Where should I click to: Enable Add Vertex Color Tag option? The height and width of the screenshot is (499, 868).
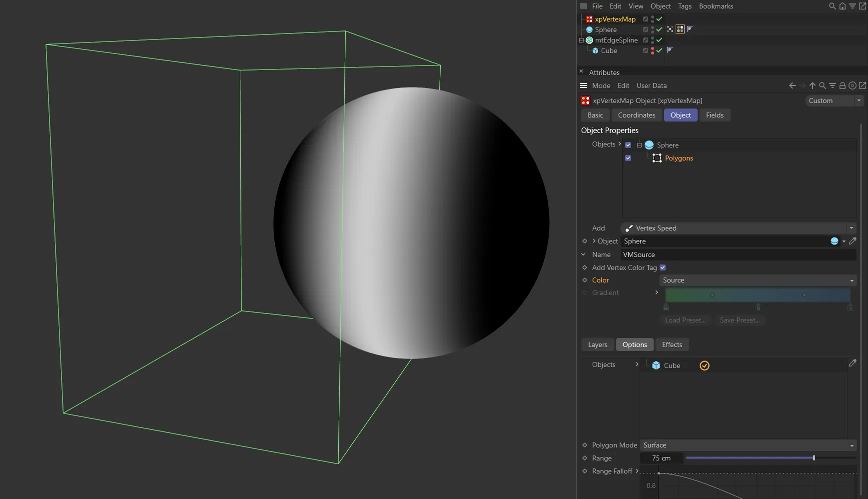click(663, 267)
